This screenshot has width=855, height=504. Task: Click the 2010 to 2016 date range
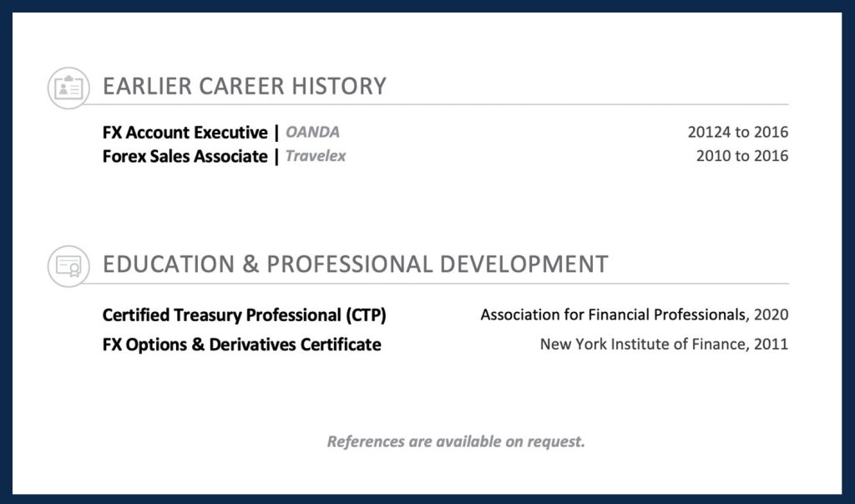(x=741, y=156)
